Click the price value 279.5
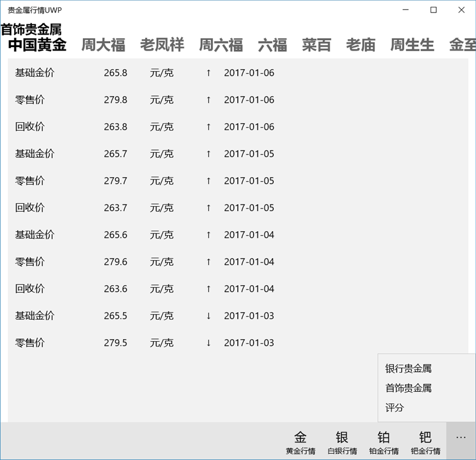The height and width of the screenshot is (460, 476). [115, 344]
